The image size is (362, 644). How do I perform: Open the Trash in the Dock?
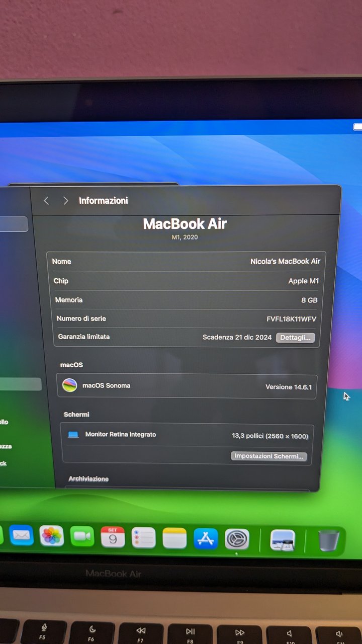(x=329, y=541)
